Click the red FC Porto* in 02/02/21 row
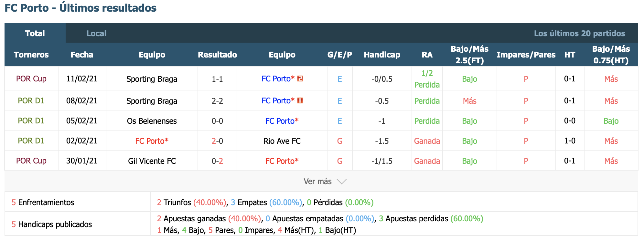Screen dimensions: 644x241 (152, 141)
